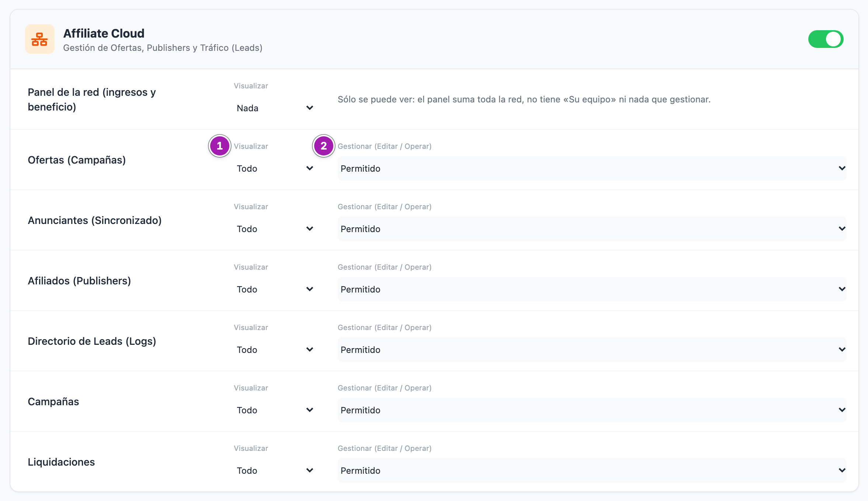Click the Liquidaciones row label

61,462
